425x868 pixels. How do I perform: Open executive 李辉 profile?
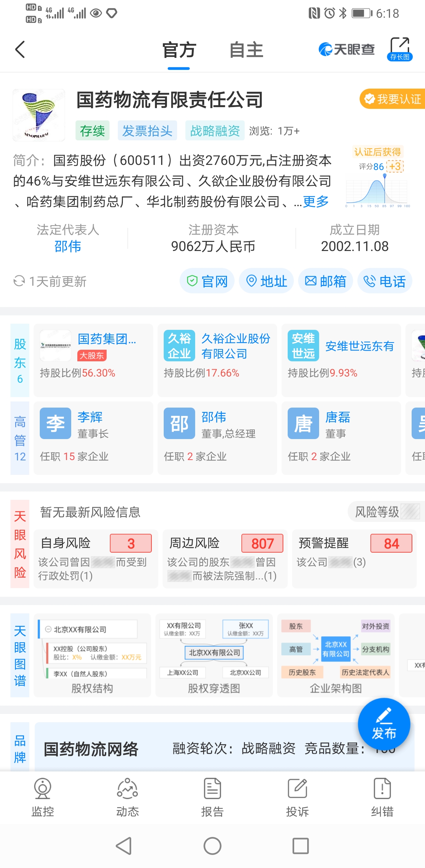pos(93,438)
